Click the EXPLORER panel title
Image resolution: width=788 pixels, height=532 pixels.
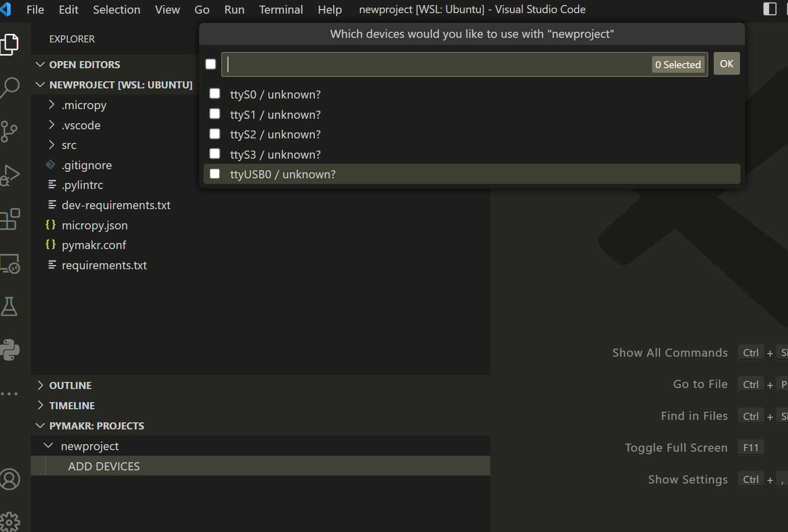coord(72,39)
